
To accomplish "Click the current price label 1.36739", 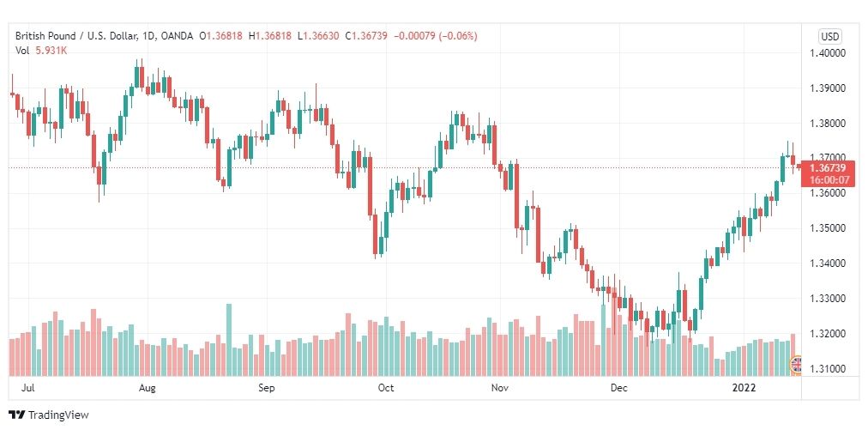I will pos(828,168).
